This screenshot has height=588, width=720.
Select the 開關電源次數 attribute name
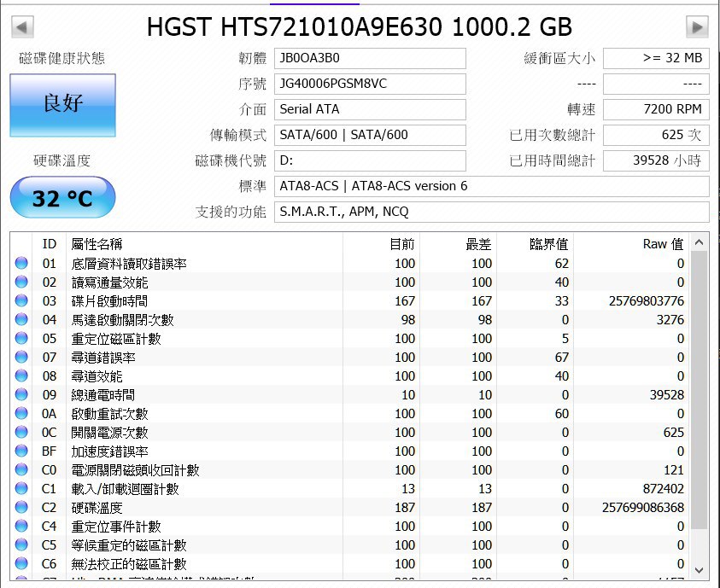coord(109,433)
